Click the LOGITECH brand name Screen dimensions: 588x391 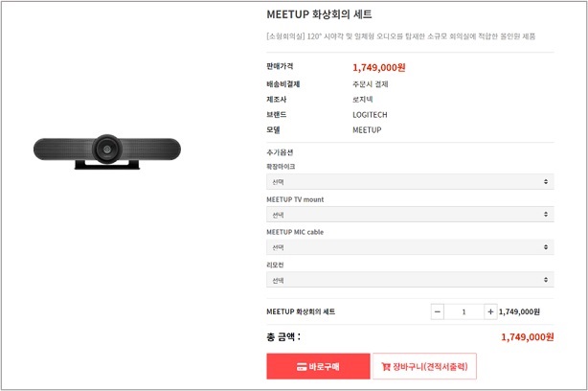pos(371,114)
